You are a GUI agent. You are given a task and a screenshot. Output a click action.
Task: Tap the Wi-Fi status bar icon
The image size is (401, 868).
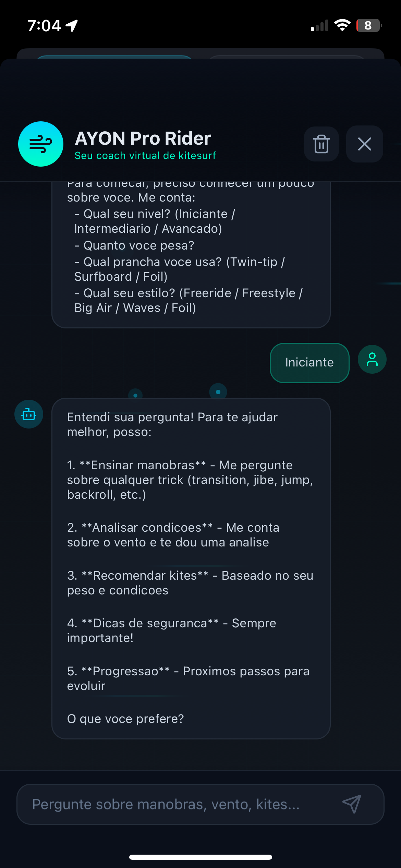pos(342,25)
